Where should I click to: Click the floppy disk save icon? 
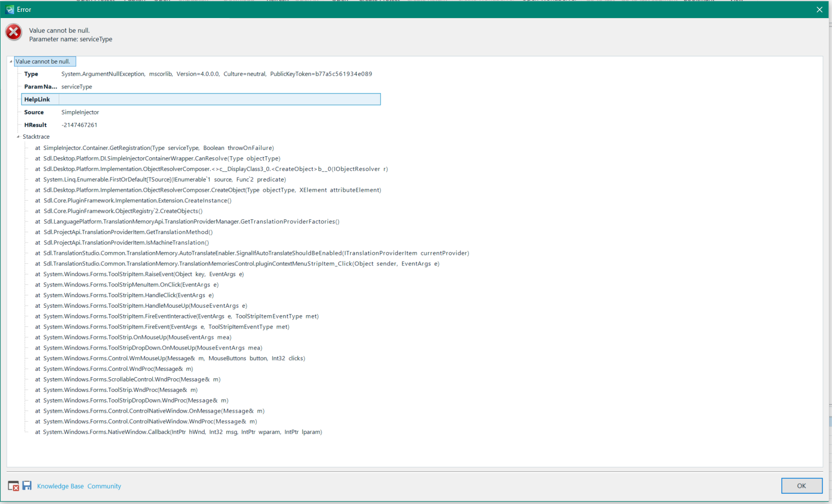tap(27, 485)
